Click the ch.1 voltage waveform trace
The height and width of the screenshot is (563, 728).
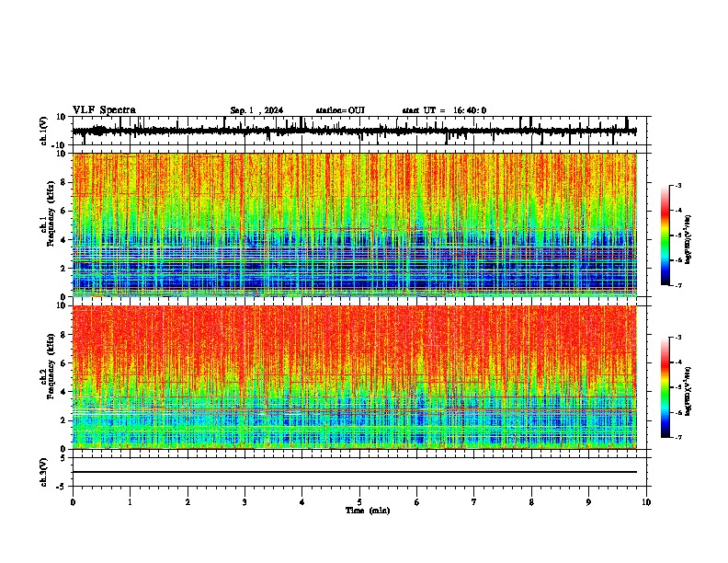pyautogui.click(x=354, y=131)
